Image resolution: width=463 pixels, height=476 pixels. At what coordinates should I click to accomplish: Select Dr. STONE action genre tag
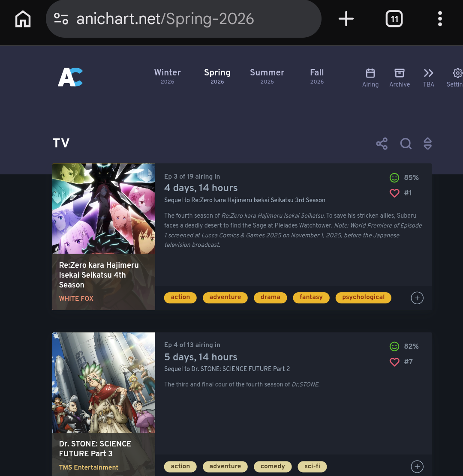click(x=180, y=467)
